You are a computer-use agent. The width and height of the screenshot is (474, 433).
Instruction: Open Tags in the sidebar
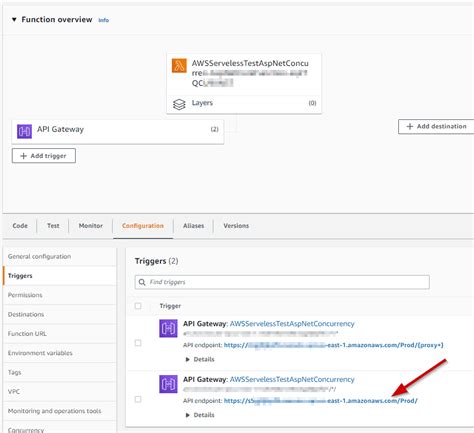pos(14,372)
